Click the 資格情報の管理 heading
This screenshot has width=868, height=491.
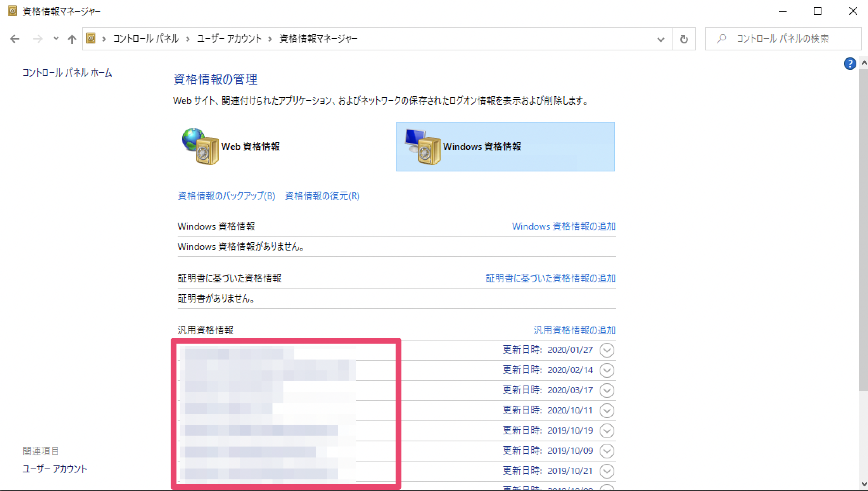pos(215,80)
